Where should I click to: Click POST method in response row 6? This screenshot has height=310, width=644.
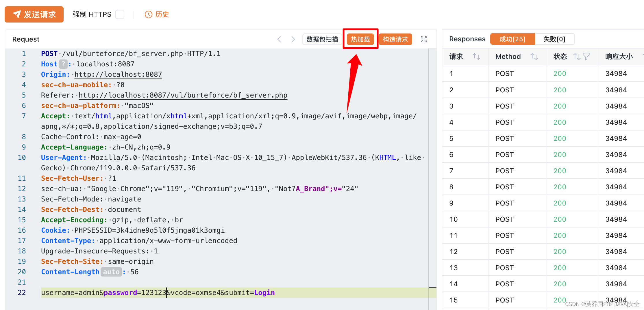click(x=504, y=155)
